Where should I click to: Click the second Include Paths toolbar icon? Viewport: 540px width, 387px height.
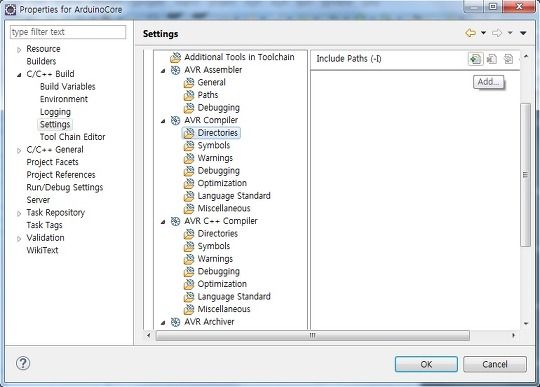click(x=492, y=59)
